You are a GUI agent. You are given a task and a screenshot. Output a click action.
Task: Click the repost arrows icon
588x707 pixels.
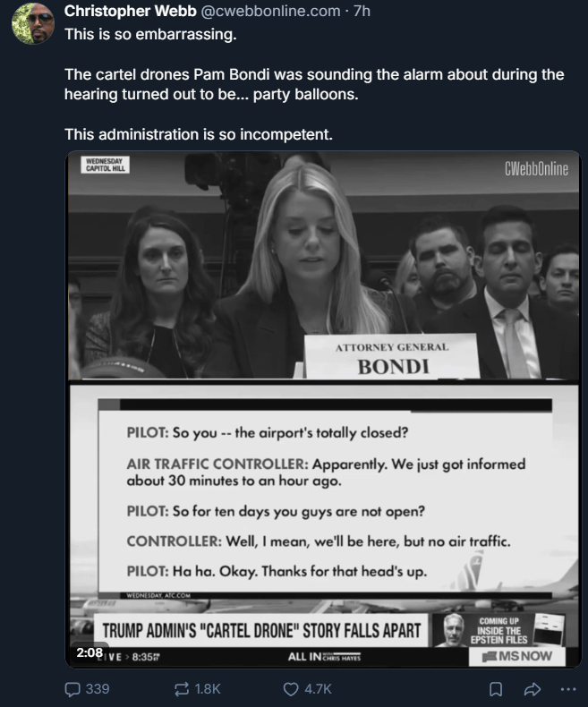(x=182, y=689)
